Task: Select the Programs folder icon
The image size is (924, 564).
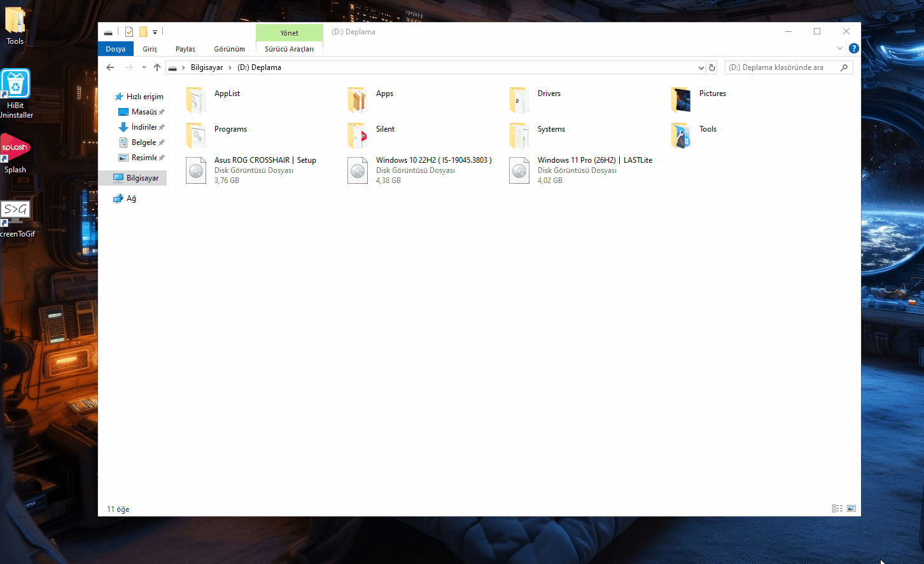Action: (x=196, y=135)
